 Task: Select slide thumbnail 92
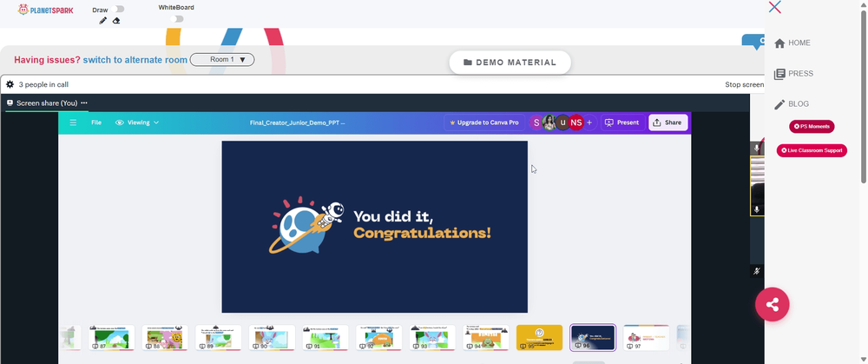[378, 338]
